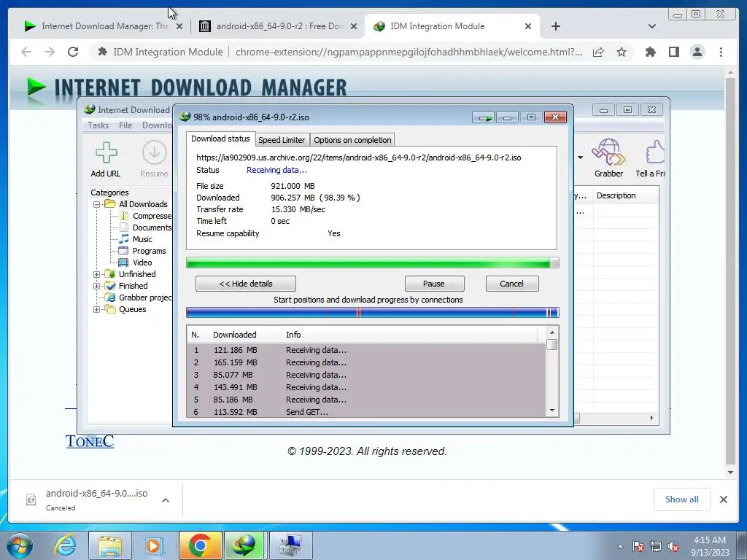
Task: Expand the Unfinished category
Action: [97, 274]
